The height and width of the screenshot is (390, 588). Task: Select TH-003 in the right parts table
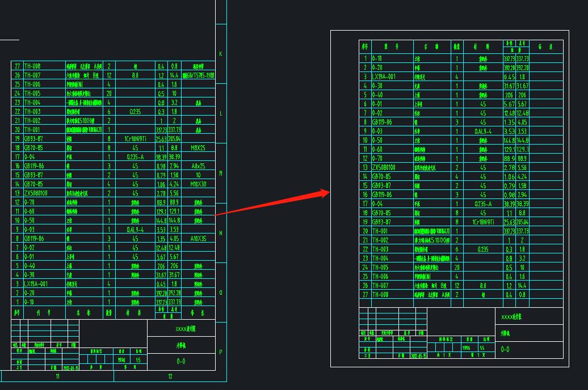tap(380, 249)
